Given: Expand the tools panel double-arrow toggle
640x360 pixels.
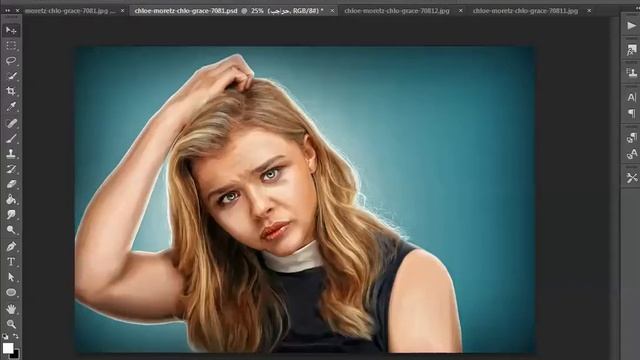Looking at the screenshot, I should click(x=7, y=11).
